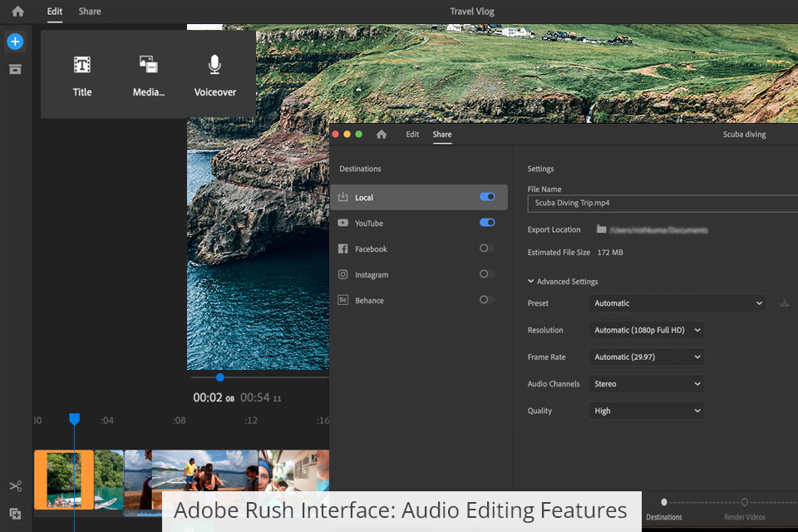Click the scissors split tool icon
The width and height of the screenshot is (798, 532).
(x=15, y=486)
